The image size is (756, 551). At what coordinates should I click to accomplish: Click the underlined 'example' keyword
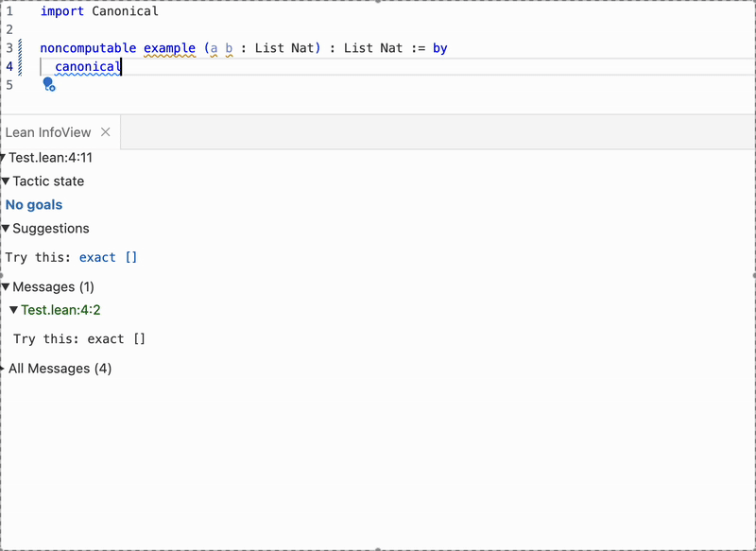click(169, 48)
